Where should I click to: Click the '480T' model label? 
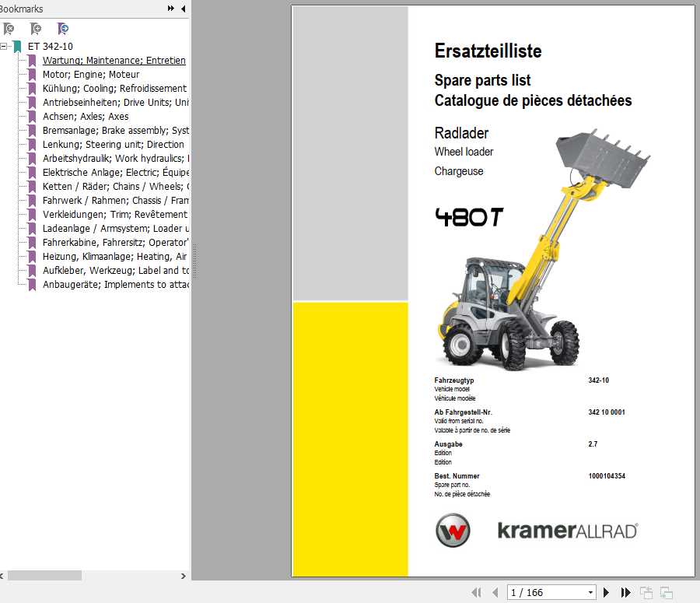click(469, 218)
